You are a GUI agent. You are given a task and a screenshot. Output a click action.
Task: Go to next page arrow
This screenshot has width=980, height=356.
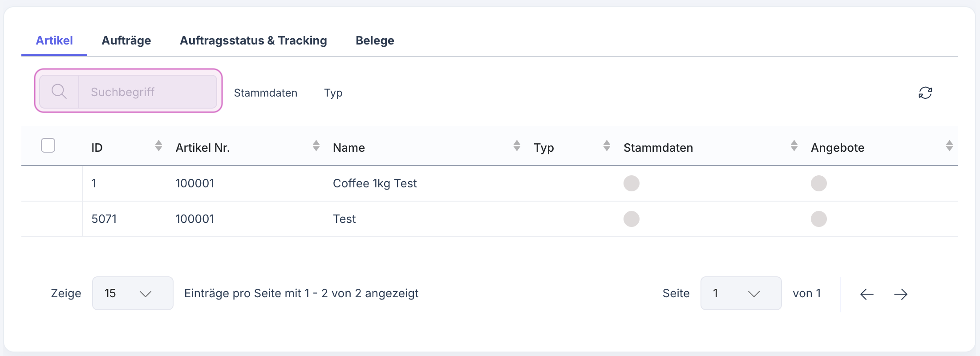pyautogui.click(x=901, y=294)
